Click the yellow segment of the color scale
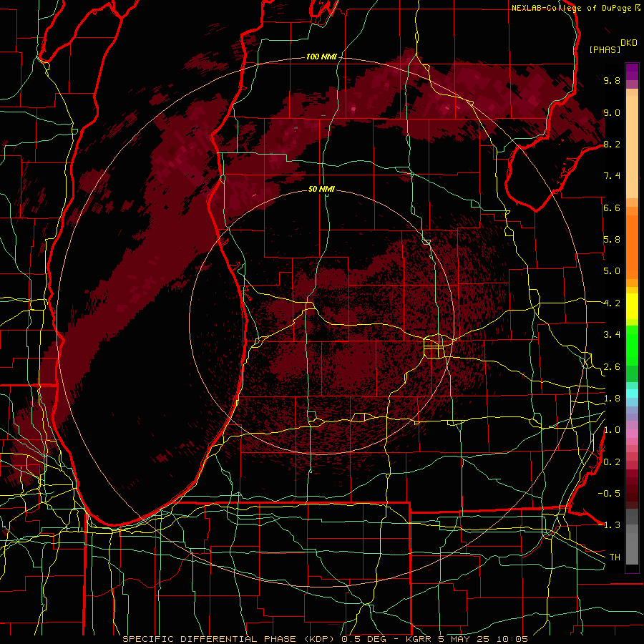Screen dimensions: 644x644 click(x=632, y=306)
